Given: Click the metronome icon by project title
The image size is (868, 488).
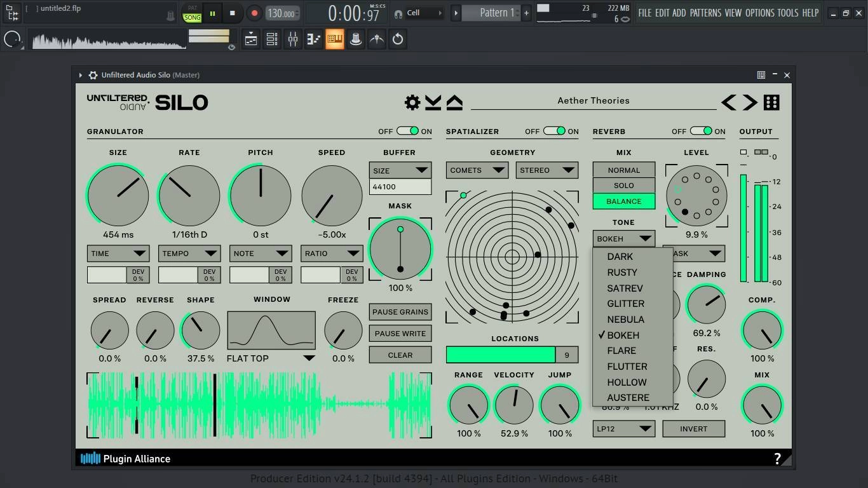Looking at the screenshot, I should tap(171, 16).
